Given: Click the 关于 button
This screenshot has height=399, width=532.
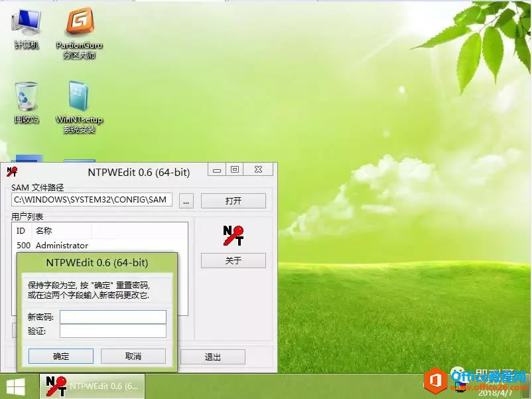Looking at the screenshot, I should [x=233, y=261].
